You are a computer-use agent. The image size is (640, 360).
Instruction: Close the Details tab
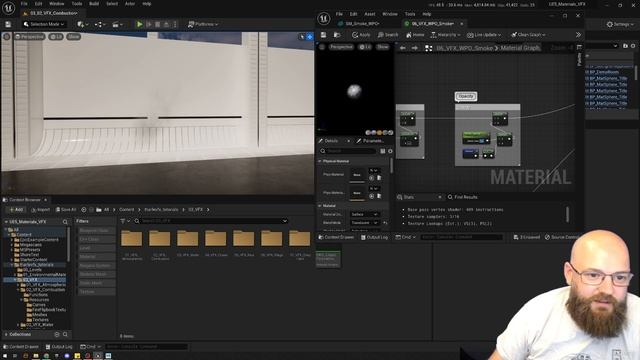coord(349,141)
